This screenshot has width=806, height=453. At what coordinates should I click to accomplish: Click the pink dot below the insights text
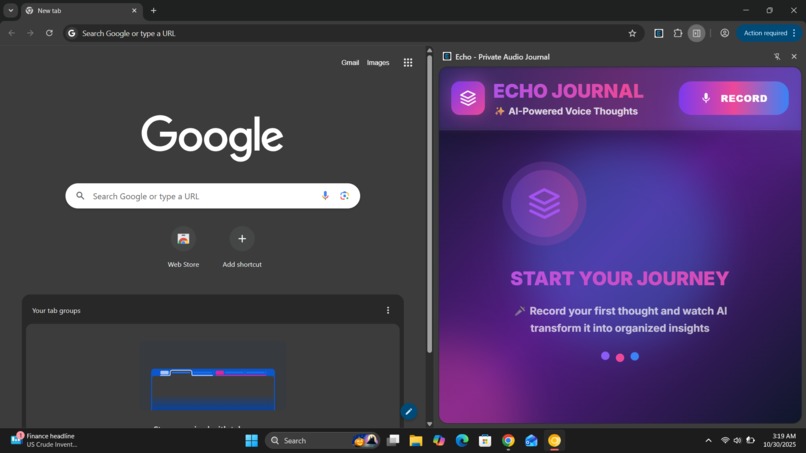coord(620,357)
